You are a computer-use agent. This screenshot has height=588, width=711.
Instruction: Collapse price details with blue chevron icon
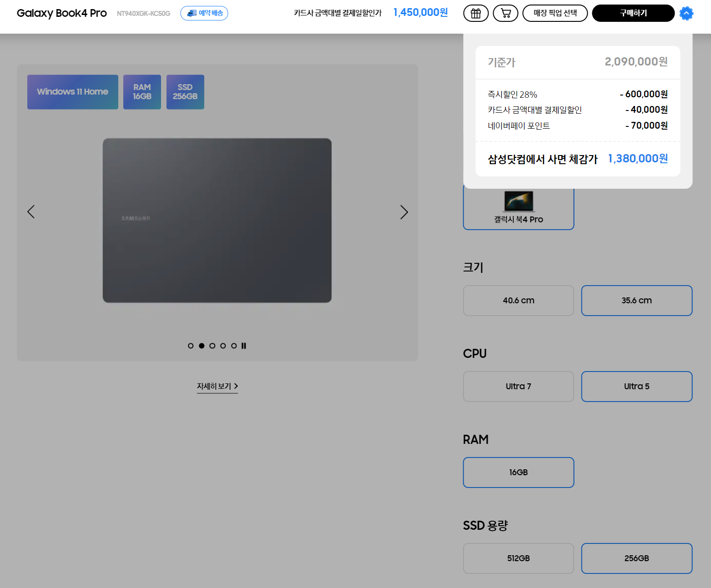click(x=686, y=13)
